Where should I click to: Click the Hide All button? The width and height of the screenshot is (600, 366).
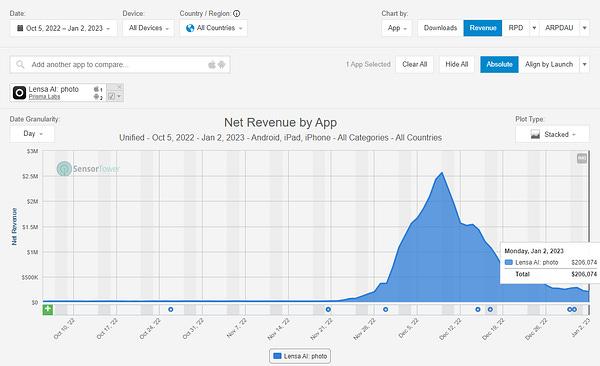pyautogui.click(x=457, y=64)
